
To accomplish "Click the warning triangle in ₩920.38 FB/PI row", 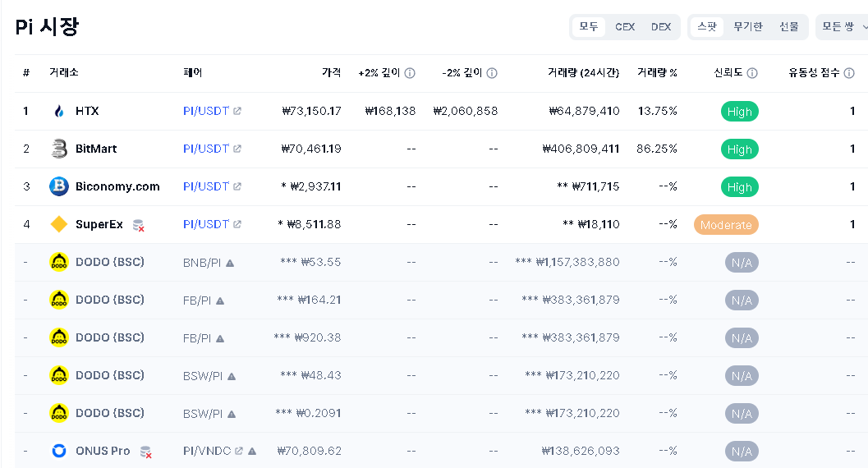I will (x=220, y=338).
